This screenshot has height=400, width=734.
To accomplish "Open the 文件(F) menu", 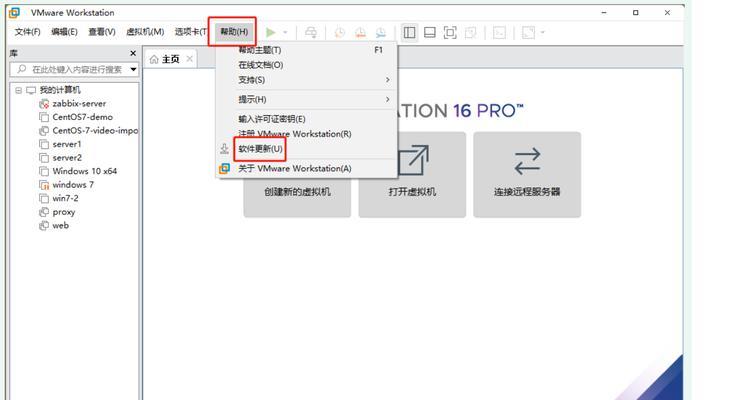I will (27, 32).
